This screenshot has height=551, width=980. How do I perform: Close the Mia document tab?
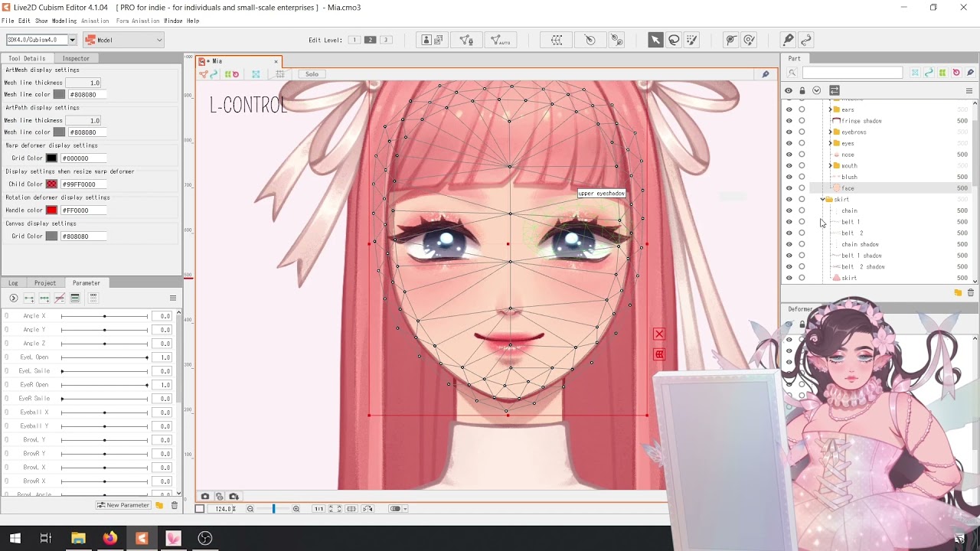[x=276, y=61]
